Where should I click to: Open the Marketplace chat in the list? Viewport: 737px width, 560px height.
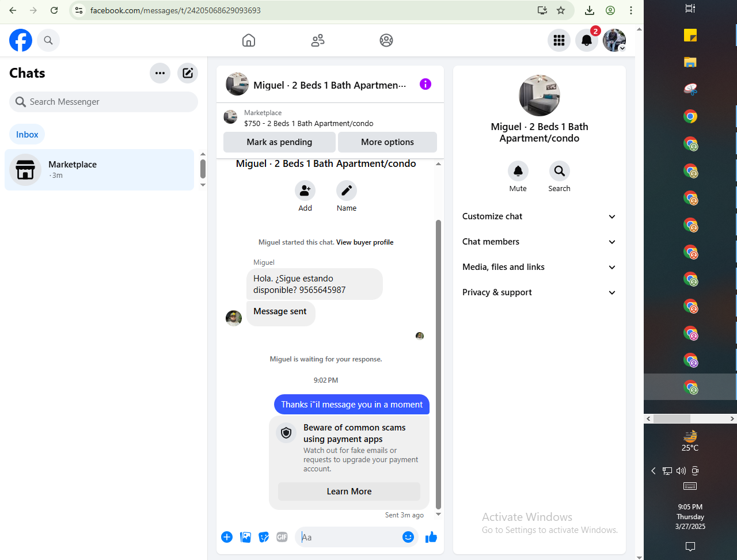point(99,170)
